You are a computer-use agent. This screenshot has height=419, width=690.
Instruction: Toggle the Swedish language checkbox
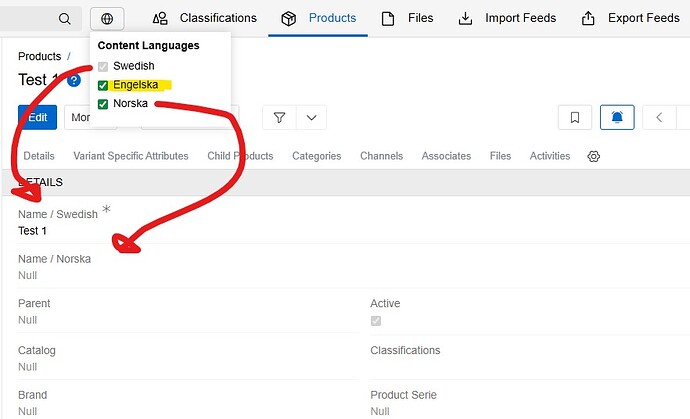[103, 66]
